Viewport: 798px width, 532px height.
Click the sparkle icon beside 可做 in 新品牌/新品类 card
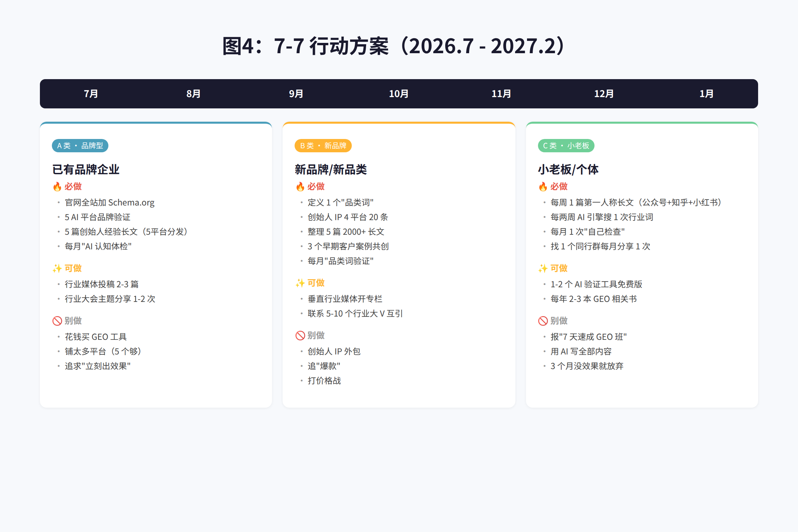300,283
